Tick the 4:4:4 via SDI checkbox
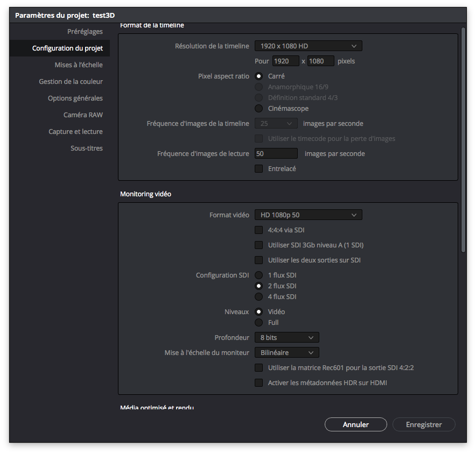 click(x=259, y=230)
